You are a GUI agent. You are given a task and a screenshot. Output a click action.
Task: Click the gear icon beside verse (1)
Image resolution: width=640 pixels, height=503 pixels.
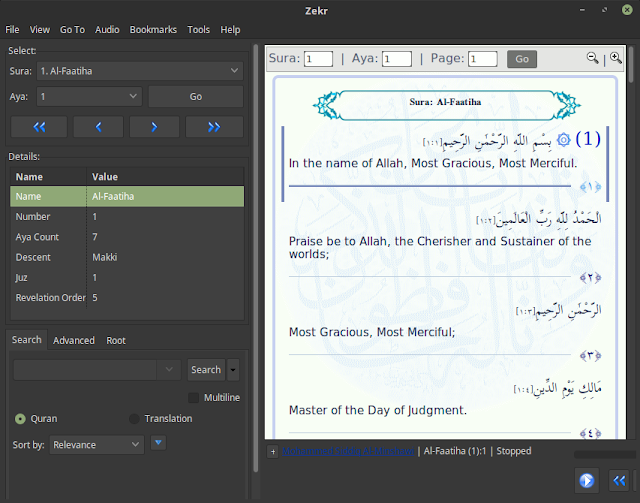coord(564,140)
